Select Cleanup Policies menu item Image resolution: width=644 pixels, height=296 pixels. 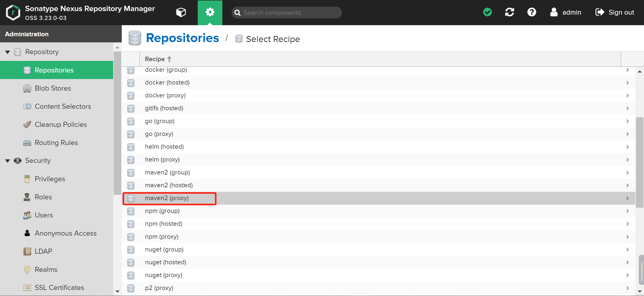[61, 125]
